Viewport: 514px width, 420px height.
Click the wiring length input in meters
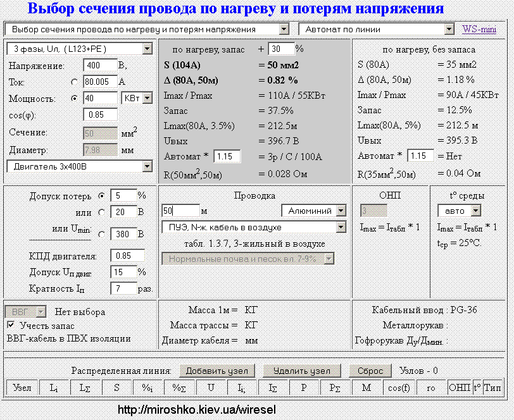coord(180,211)
